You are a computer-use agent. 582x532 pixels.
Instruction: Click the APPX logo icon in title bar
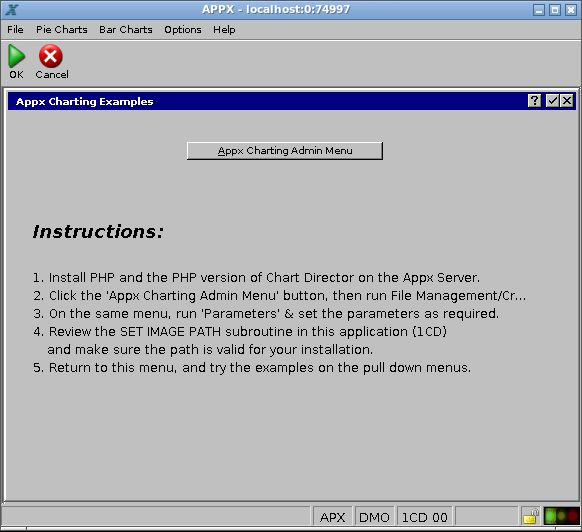click(12, 9)
